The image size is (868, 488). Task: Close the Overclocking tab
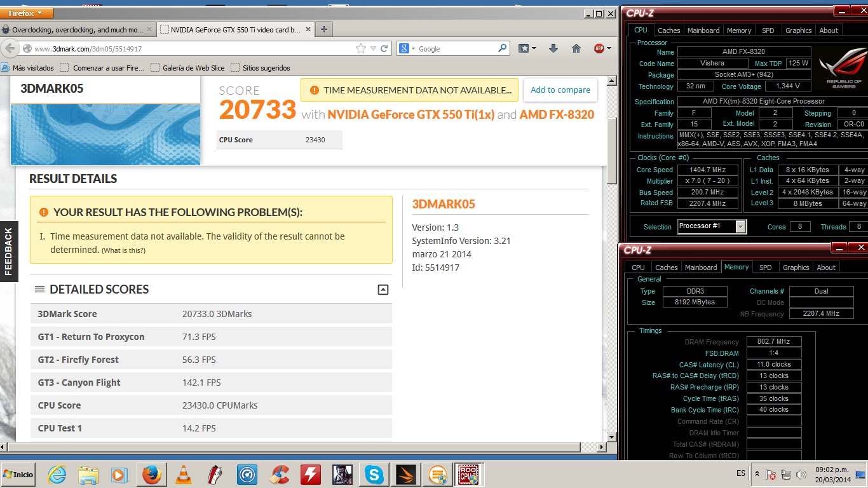point(149,29)
